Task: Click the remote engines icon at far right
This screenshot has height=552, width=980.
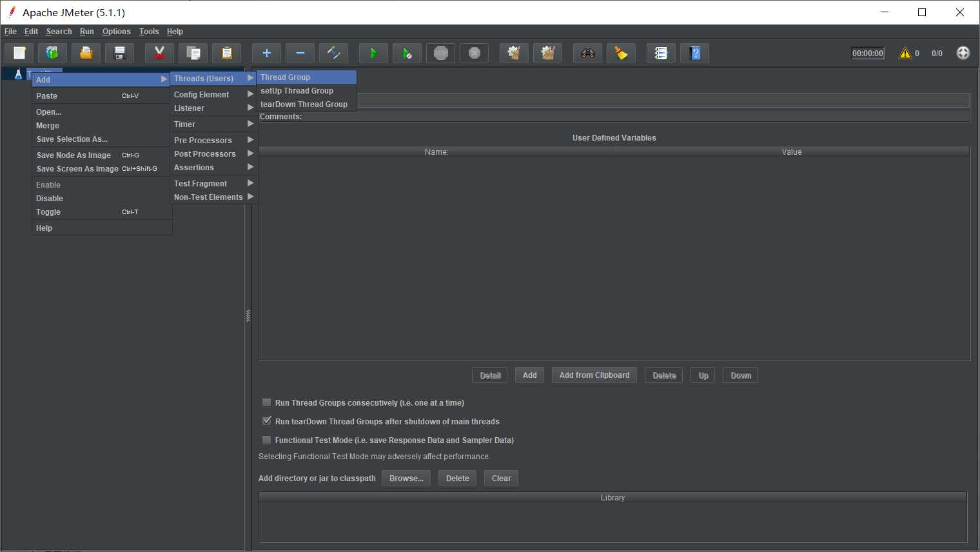Action: tap(963, 53)
